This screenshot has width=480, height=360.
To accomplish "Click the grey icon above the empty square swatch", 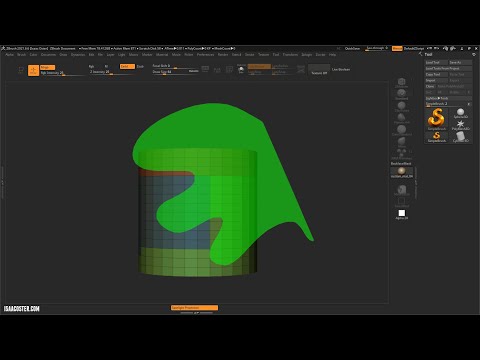I will coord(402,190).
